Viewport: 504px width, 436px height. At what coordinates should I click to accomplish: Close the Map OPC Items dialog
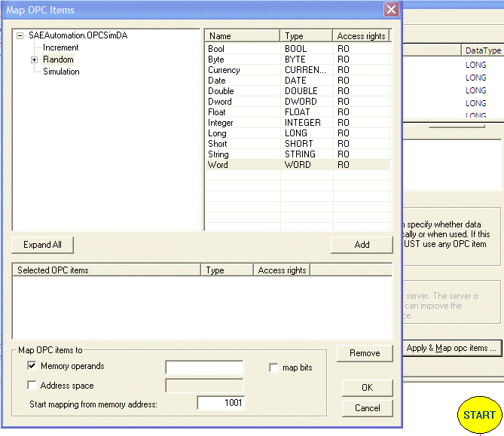391,10
